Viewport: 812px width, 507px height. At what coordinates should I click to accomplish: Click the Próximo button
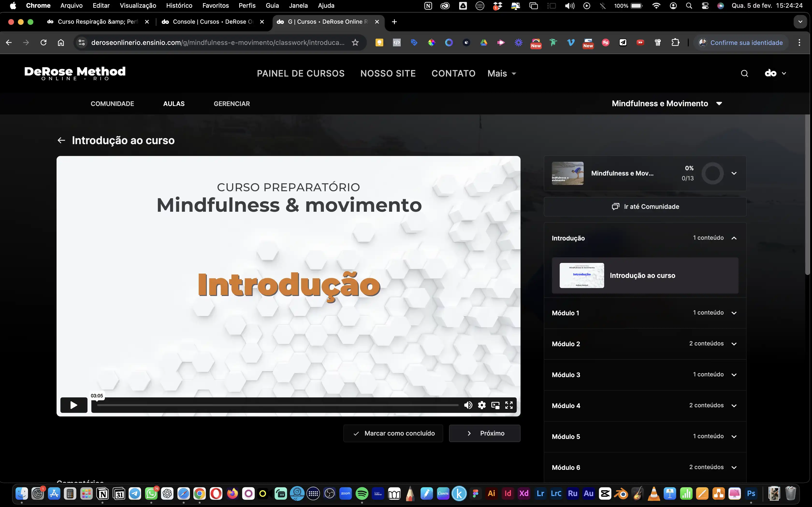pyautogui.click(x=485, y=433)
